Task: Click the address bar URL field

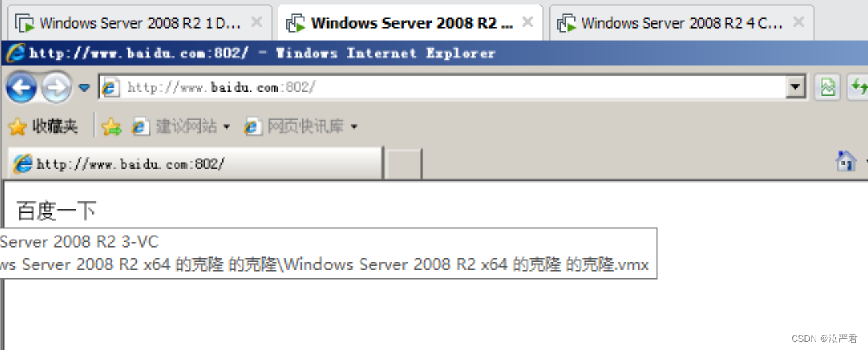Action: [x=442, y=87]
